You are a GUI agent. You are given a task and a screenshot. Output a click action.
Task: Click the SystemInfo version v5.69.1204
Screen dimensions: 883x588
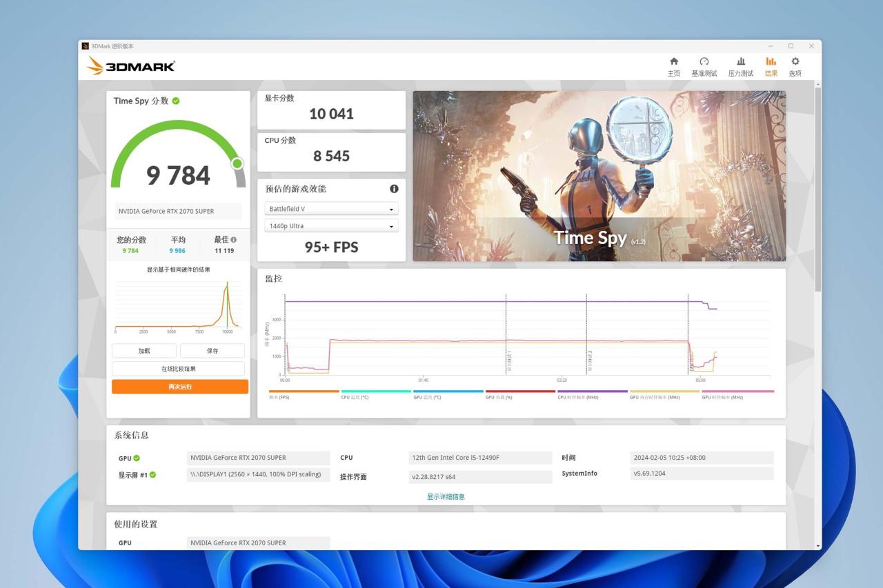pos(702,474)
